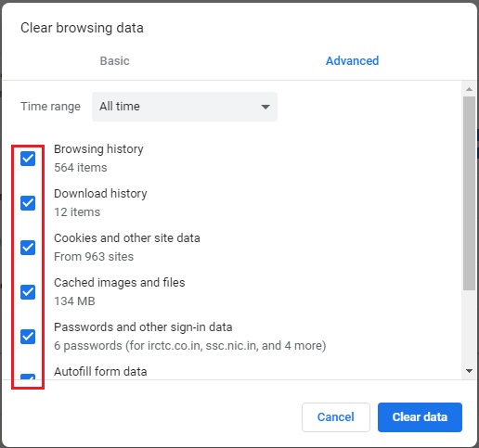Click the scrollbar down arrow
This screenshot has height=448, width=479.
(469, 371)
